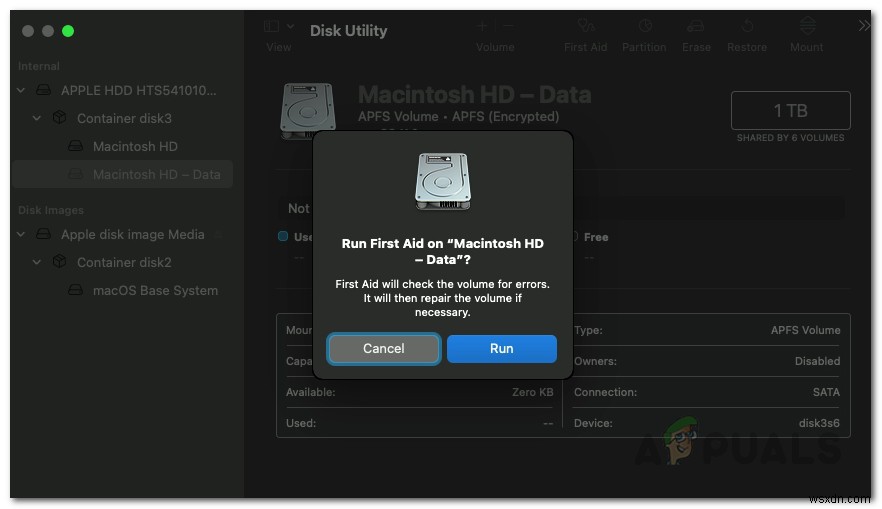This screenshot has height=509, width=882.
Task: Click the Container disk3 cube icon
Action: pos(59,118)
